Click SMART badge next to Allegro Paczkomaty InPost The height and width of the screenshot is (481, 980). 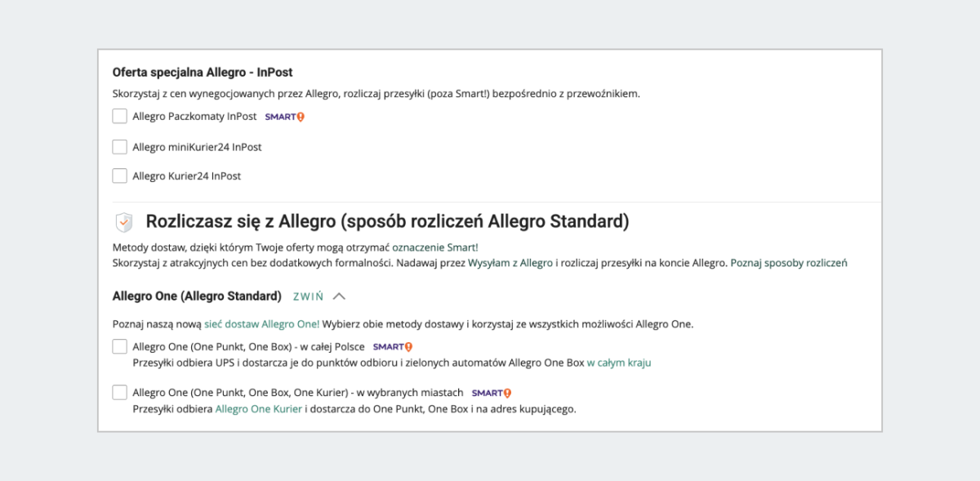(284, 117)
